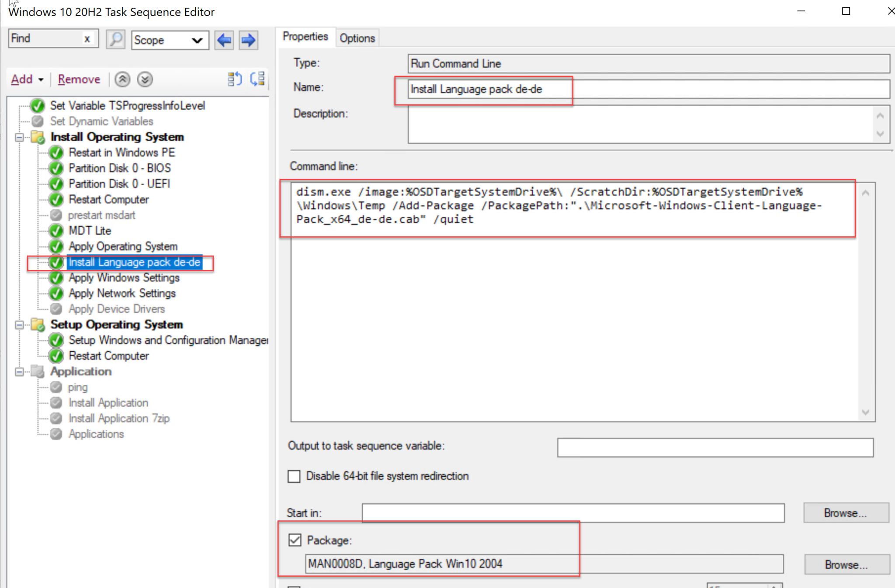Select the Properties tab
This screenshot has height=588, width=895.
point(305,37)
